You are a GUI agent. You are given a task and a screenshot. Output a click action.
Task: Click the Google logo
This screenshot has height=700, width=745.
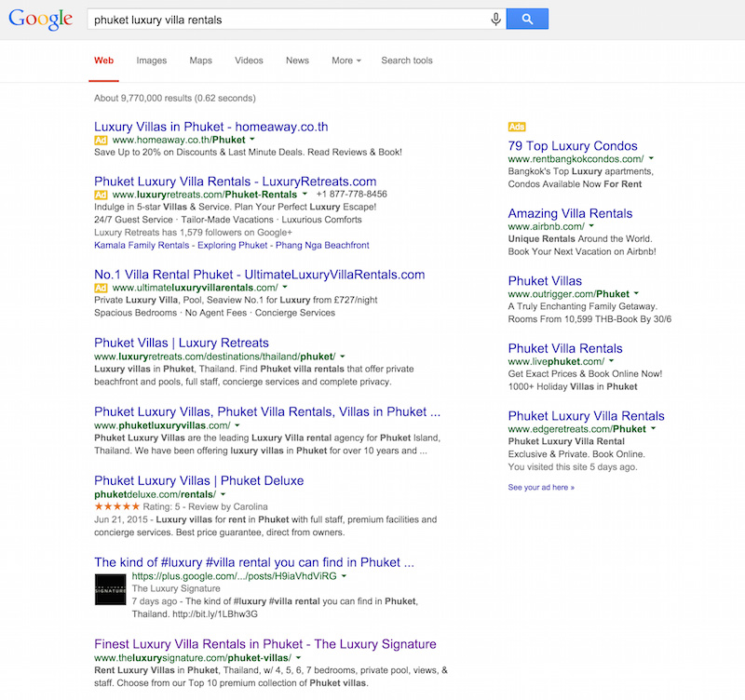(41, 20)
